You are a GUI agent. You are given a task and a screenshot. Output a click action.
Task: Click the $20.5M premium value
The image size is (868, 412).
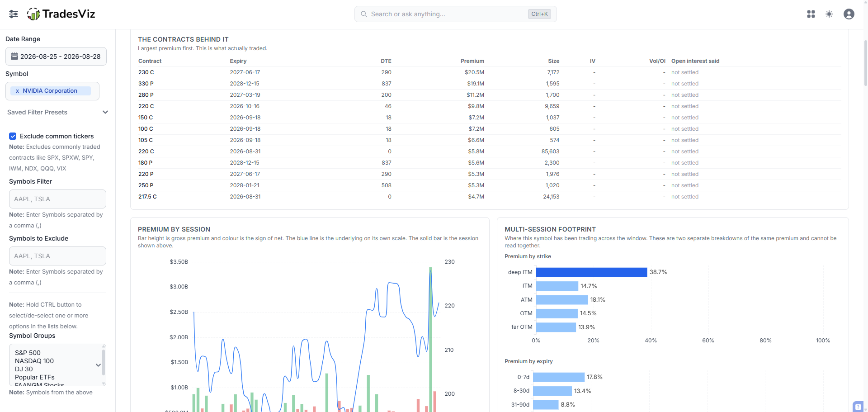coord(474,72)
